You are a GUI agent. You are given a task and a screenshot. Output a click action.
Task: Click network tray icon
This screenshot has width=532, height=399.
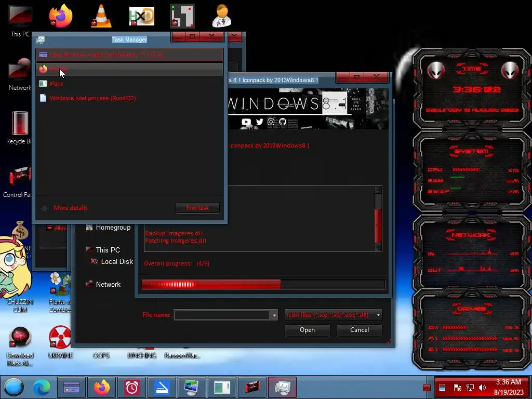(470, 388)
